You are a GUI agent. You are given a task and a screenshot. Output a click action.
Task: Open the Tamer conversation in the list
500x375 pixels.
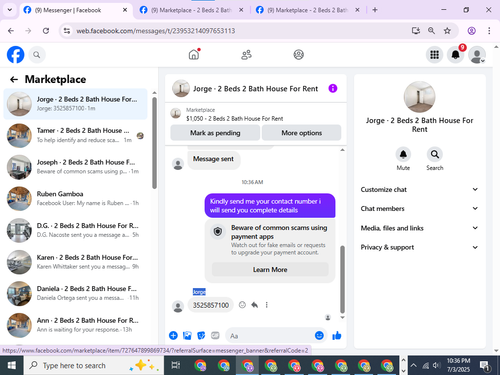pos(75,135)
